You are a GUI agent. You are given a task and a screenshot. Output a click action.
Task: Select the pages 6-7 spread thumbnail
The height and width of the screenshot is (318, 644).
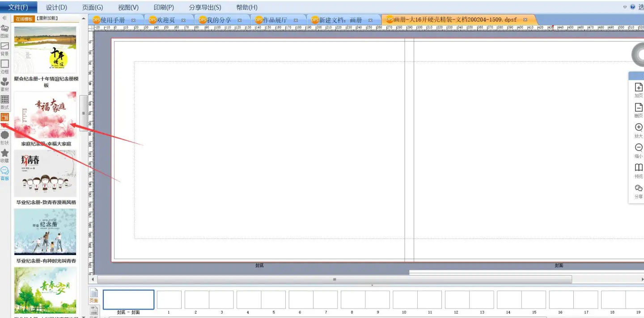[x=313, y=300]
